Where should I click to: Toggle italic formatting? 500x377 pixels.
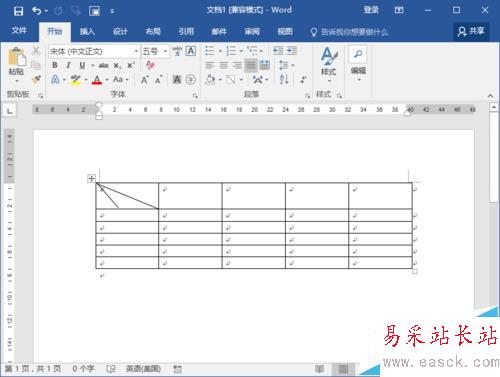pos(68,65)
